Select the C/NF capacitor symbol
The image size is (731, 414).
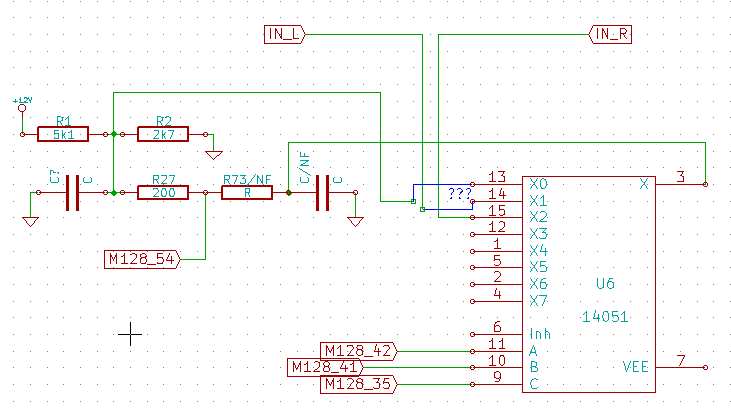click(322, 193)
